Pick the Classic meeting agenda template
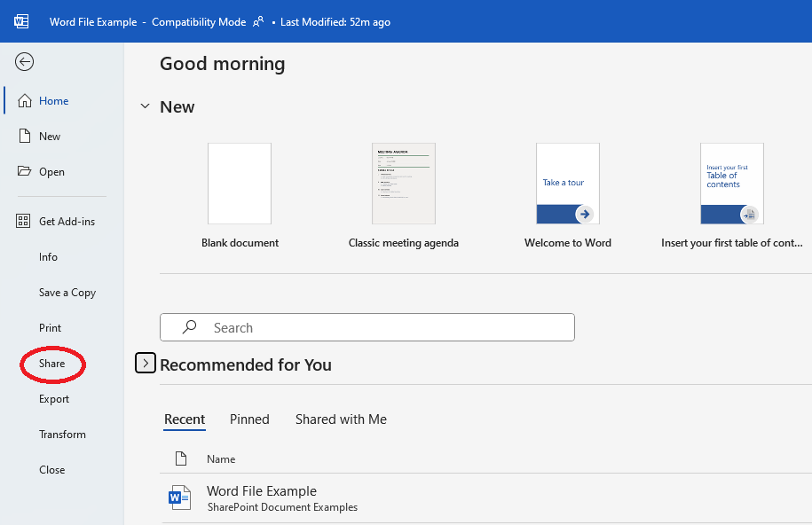Image resolution: width=812 pixels, height=525 pixels. coord(404,184)
